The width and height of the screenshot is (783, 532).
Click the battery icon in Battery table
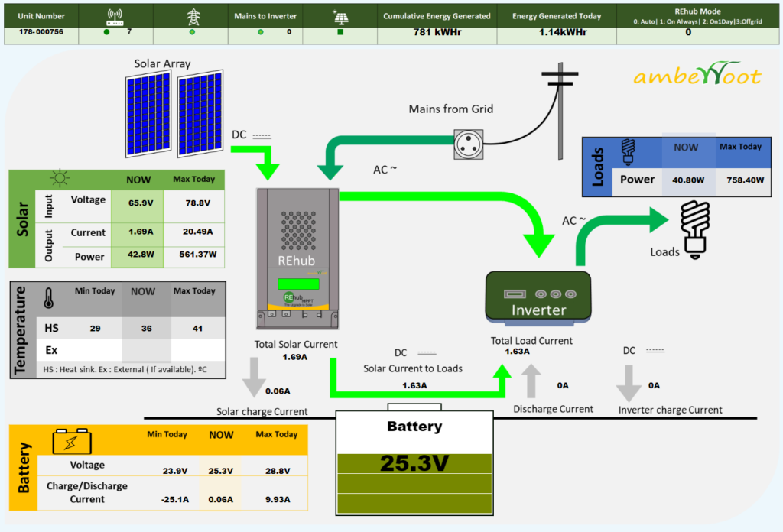click(x=72, y=441)
